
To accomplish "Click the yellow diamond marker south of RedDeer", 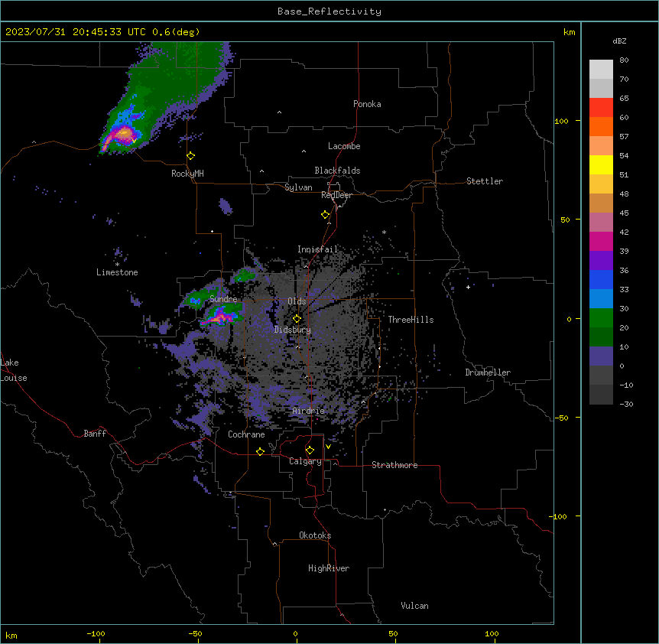I will [326, 215].
